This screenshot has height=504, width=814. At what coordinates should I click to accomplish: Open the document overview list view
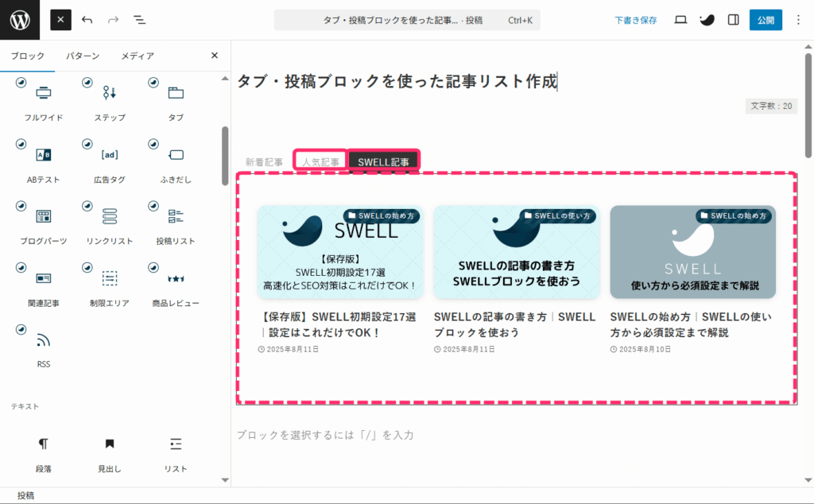click(139, 20)
